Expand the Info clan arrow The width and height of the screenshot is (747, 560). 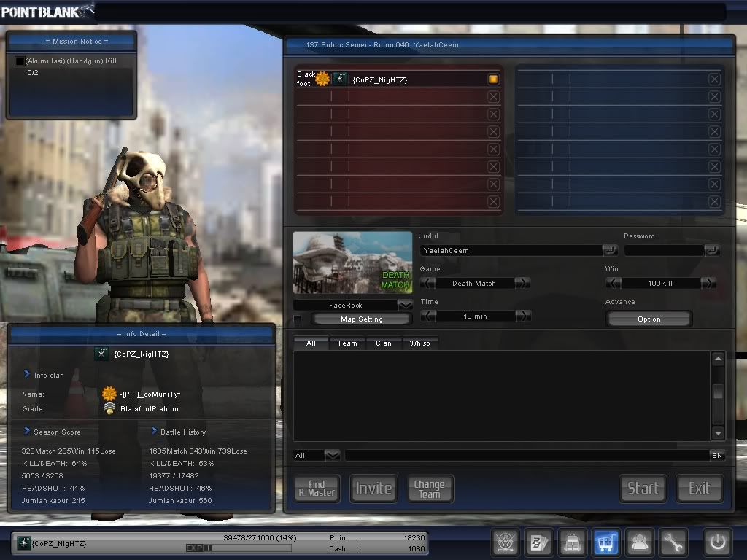(27, 374)
